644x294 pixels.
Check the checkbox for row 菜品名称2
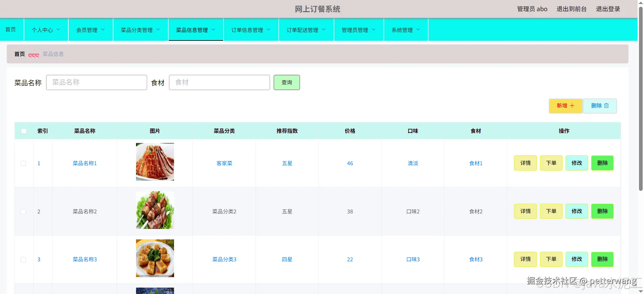click(23, 211)
